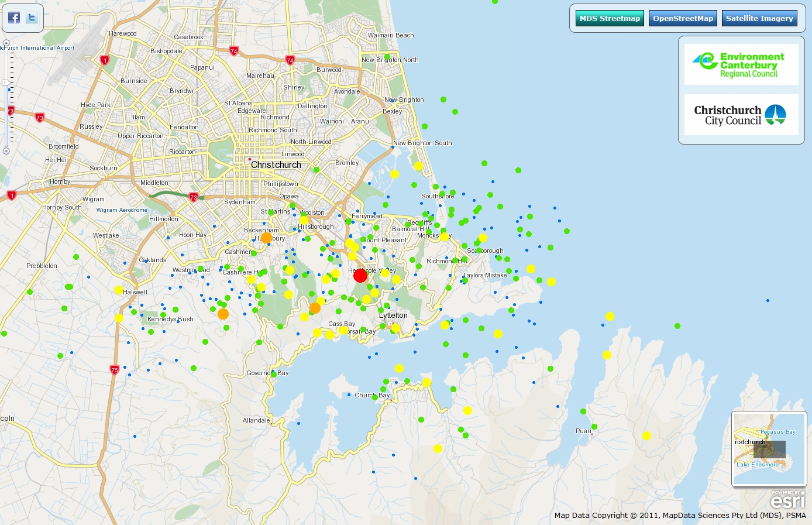Click the orange marker near Kennedys Bush
The height and width of the screenshot is (525, 812).
coord(223,314)
